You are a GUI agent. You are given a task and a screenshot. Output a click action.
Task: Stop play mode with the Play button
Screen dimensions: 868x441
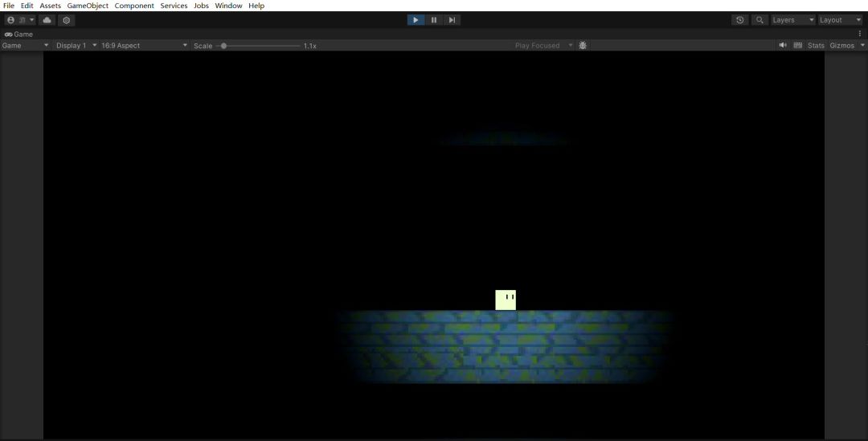tap(416, 20)
